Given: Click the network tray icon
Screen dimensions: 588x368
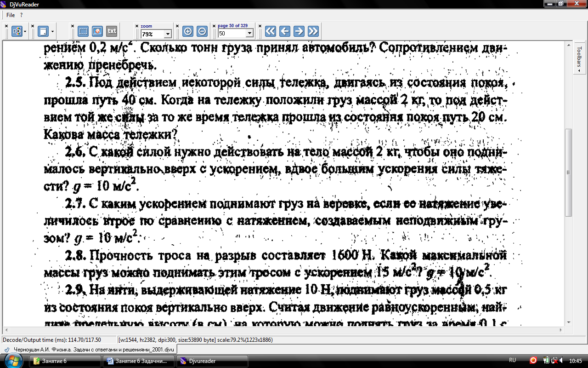Looking at the screenshot, I should pyautogui.click(x=554, y=360).
